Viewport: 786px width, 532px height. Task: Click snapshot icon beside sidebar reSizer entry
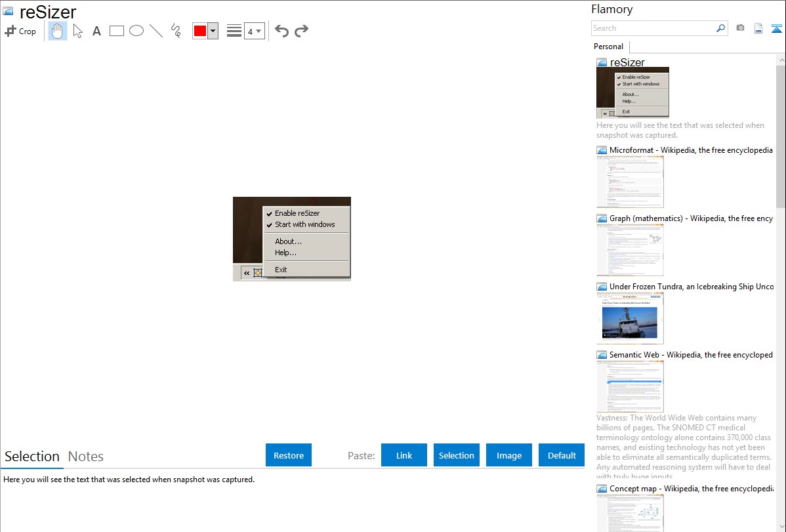pos(602,62)
